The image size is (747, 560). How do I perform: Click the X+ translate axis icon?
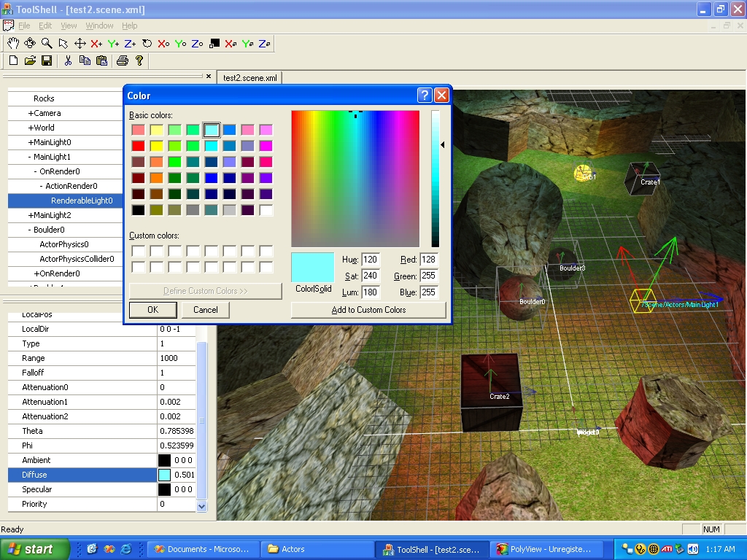click(x=96, y=44)
